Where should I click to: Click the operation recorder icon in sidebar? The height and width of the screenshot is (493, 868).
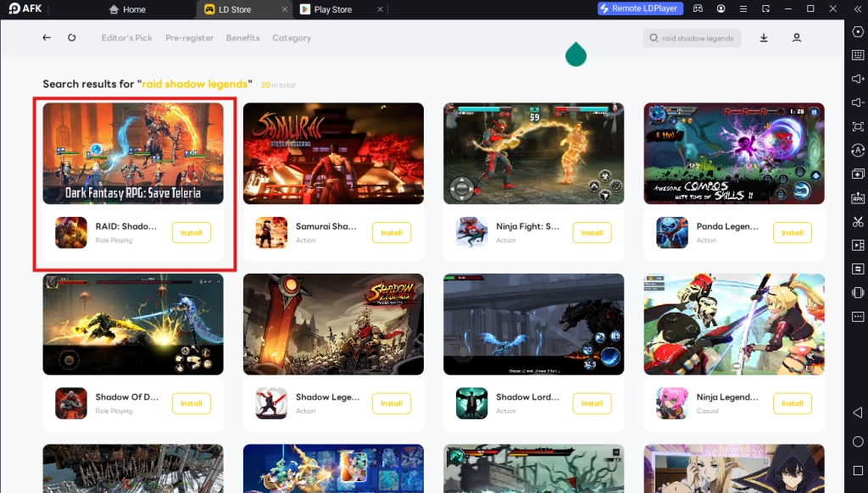pyautogui.click(x=858, y=151)
